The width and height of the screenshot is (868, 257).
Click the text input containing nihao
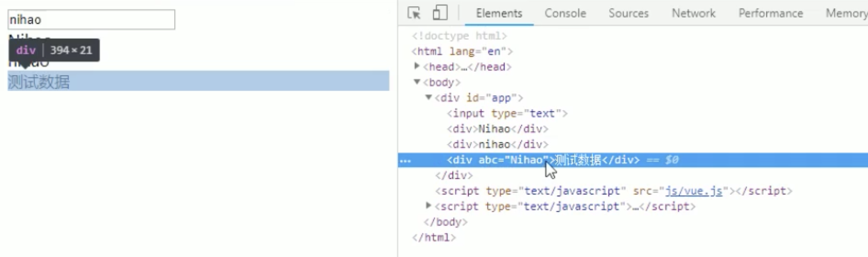[91, 20]
